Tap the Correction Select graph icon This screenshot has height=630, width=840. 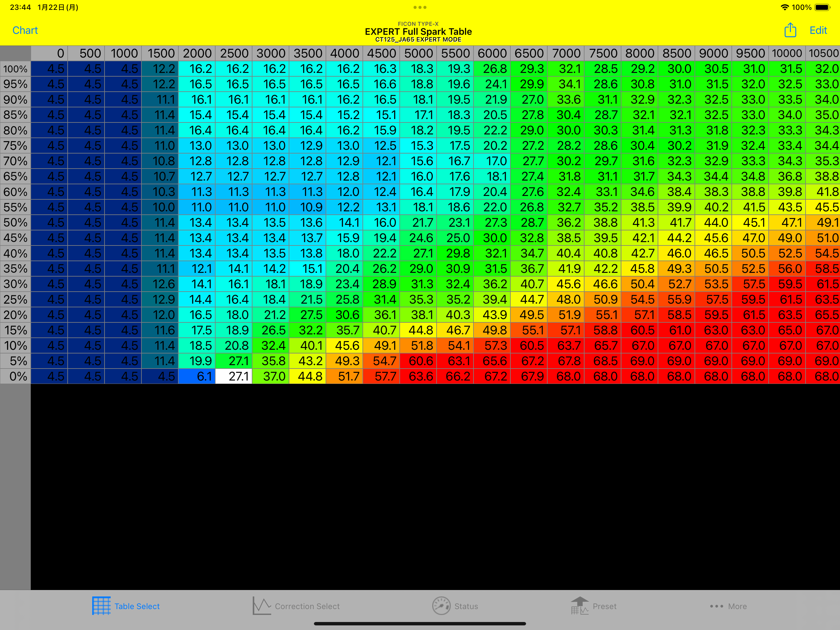point(262,606)
